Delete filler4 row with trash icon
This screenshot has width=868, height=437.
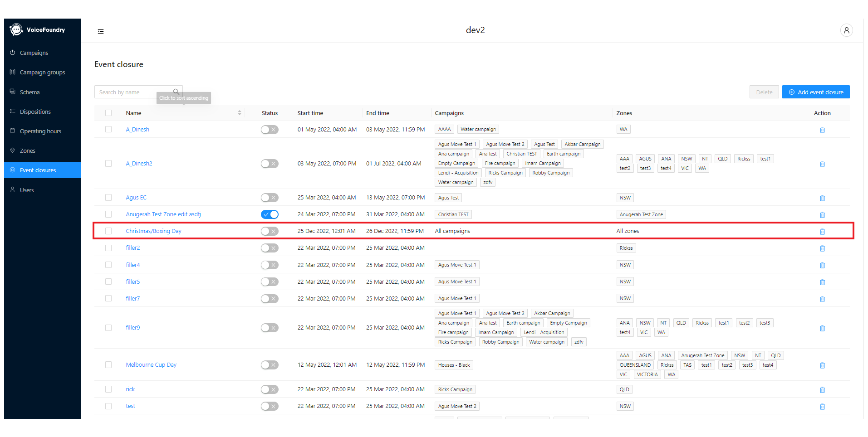822,265
